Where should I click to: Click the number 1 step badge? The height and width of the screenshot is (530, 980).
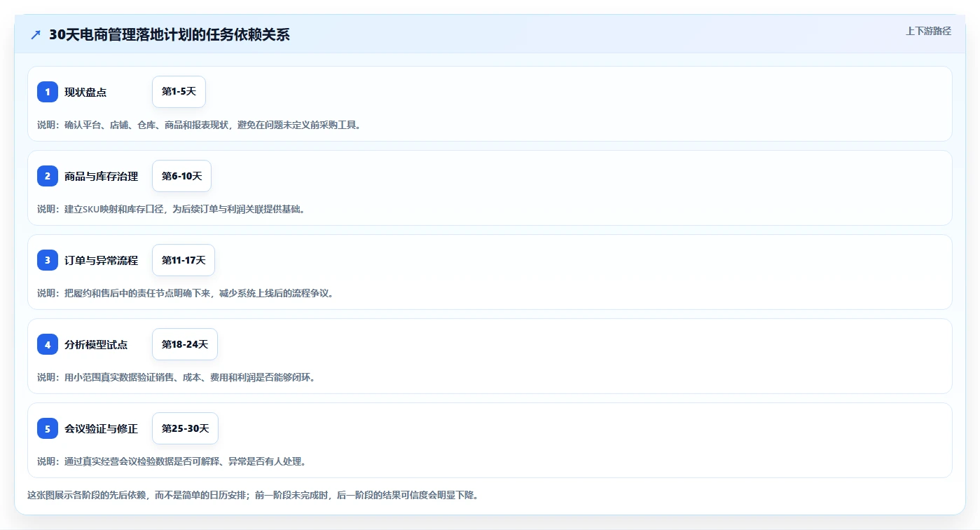pyautogui.click(x=48, y=92)
